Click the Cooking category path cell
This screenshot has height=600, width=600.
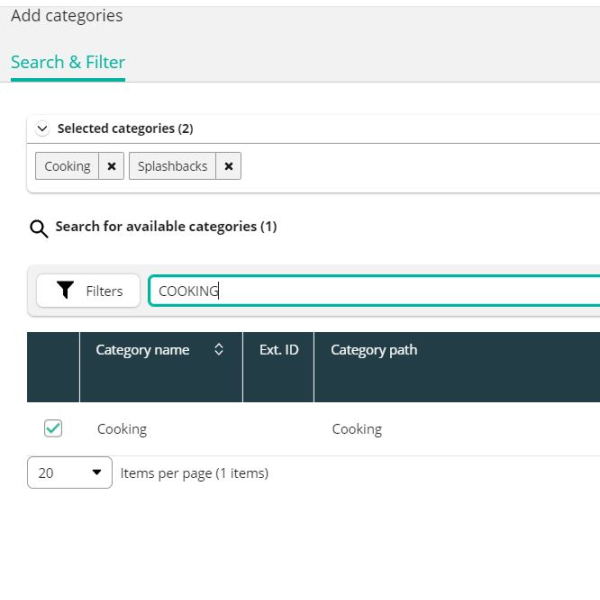(357, 429)
